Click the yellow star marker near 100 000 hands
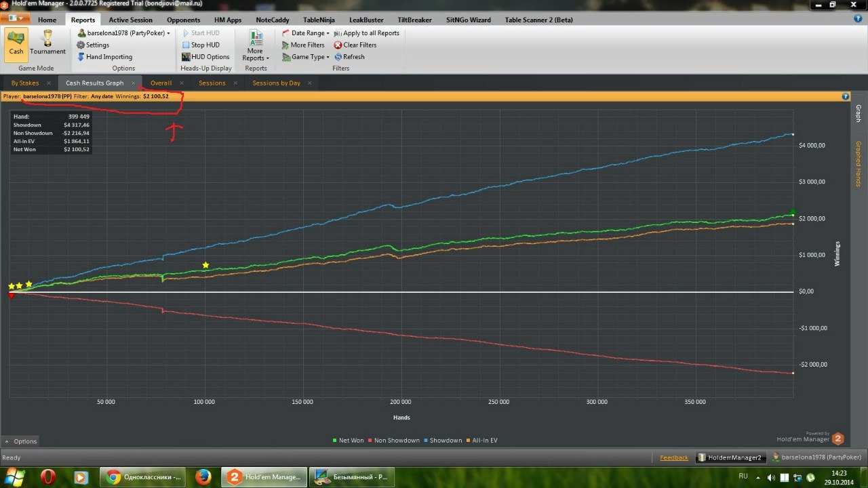Image resolution: width=868 pixels, height=488 pixels. pyautogui.click(x=205, y=265)
